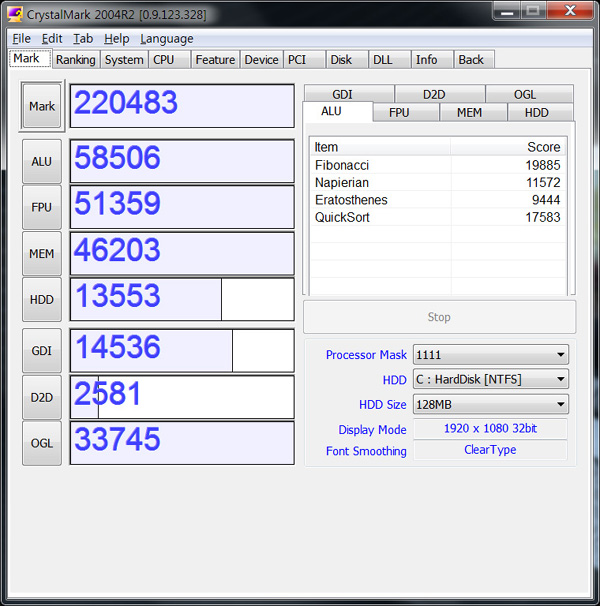
Task: Run the OGL benchmark button
Action: (42, 443)
